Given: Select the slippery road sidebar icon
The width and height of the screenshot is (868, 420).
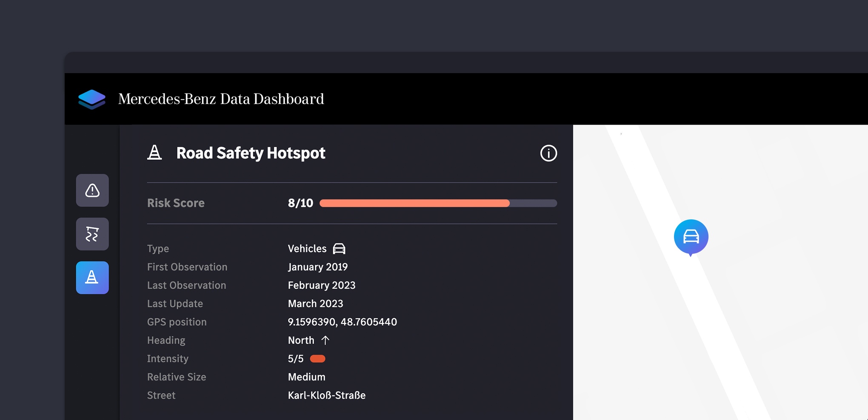Looking at the screenshot, I should 92,234.
